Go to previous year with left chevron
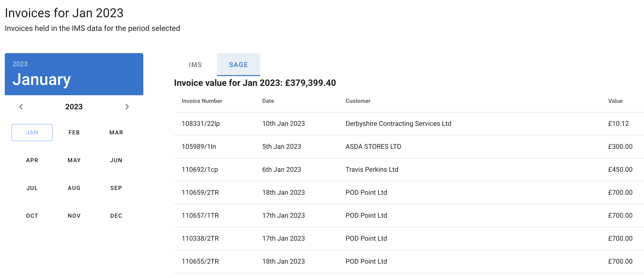 (21, 107)
